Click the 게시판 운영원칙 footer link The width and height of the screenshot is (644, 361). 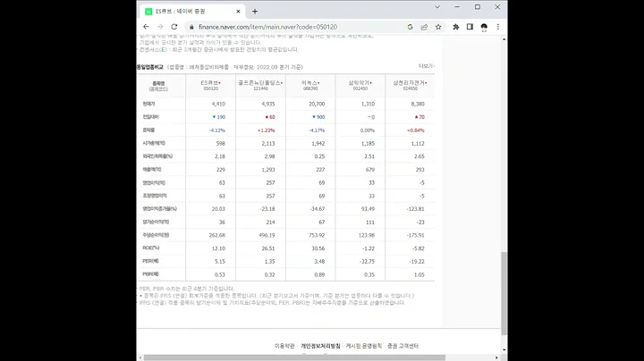pos(363,346)
